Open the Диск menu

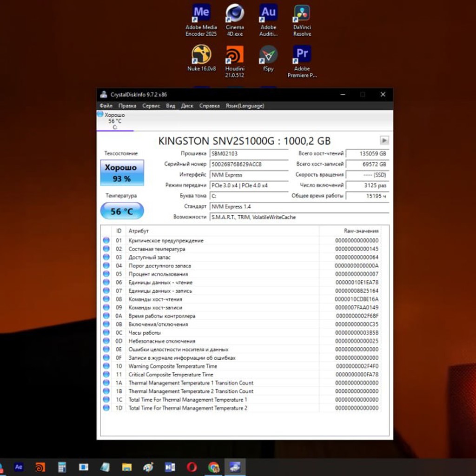(187, 106)
